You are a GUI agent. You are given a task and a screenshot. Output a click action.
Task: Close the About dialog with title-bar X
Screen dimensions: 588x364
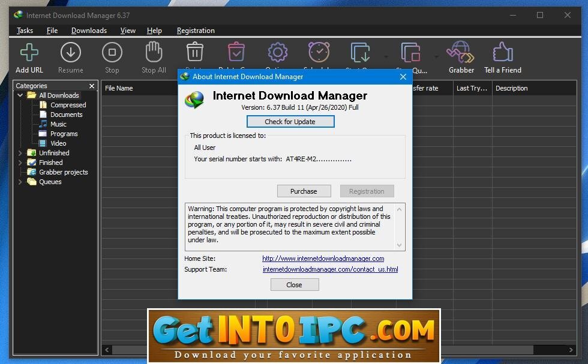403,77
